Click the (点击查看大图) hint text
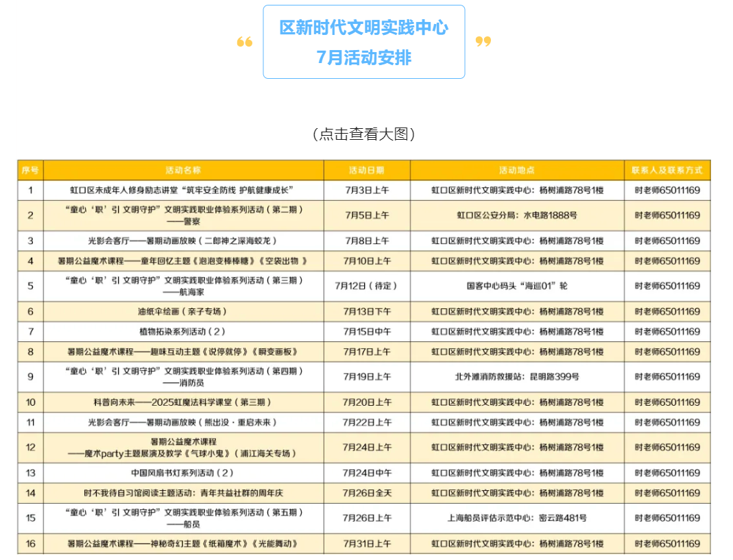This screenshot has width=733, height=560. pos(363,134)
